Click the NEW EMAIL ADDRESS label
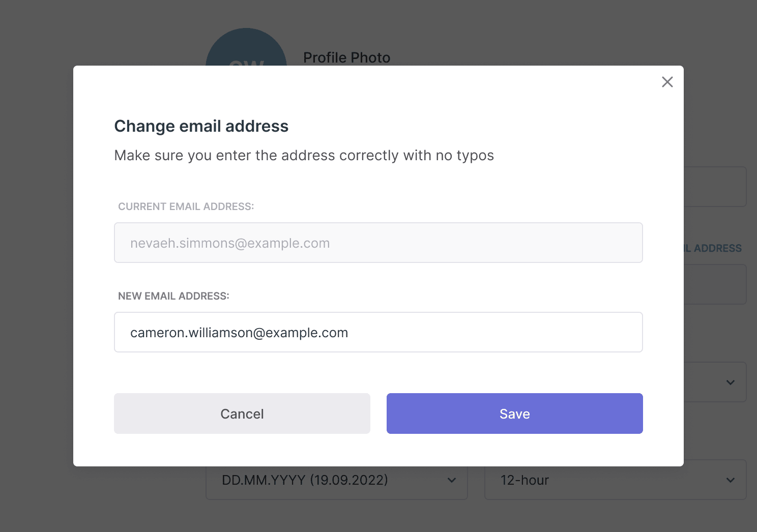Viewport: 757px width, 532px height. point(173,296)
